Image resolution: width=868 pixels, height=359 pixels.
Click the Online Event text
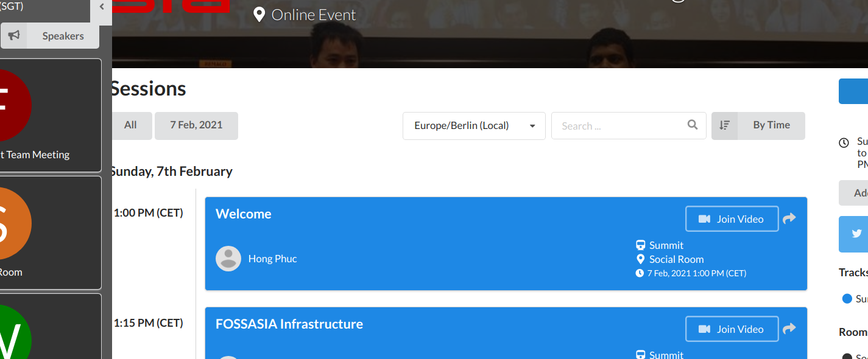click(x=314, y=15)
